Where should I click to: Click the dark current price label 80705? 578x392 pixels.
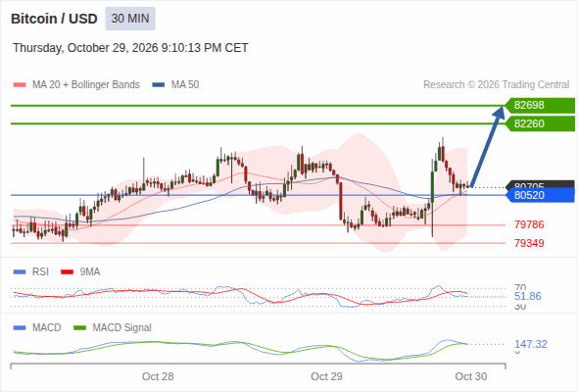click(540, 184)
